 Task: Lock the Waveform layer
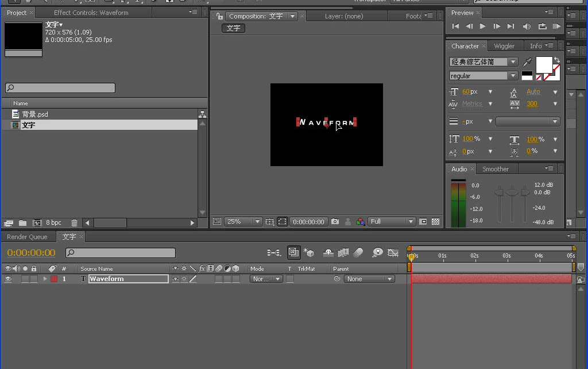tap(33, 279)
